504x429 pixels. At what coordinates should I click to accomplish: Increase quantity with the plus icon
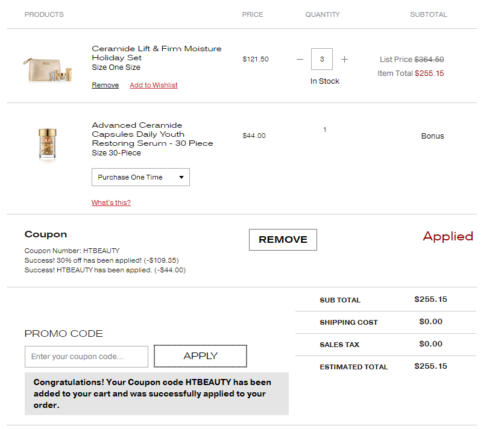click(x=344, y=60)
